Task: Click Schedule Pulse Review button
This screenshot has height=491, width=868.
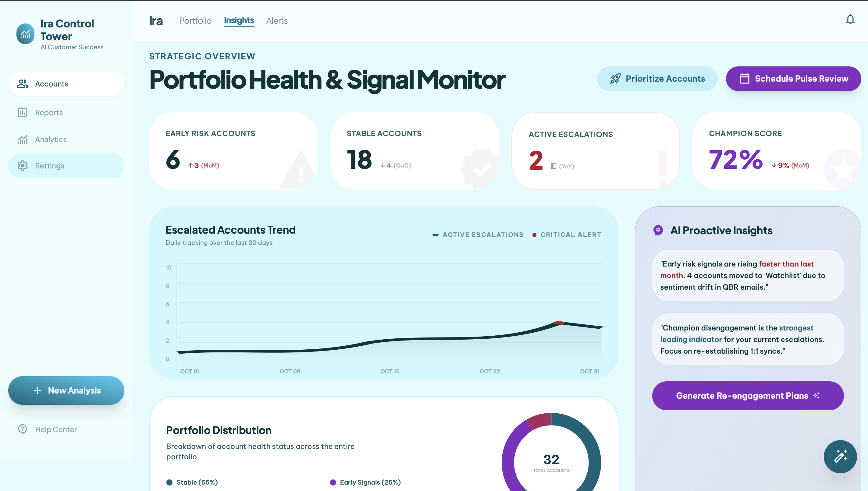Action: click(793, 79)
